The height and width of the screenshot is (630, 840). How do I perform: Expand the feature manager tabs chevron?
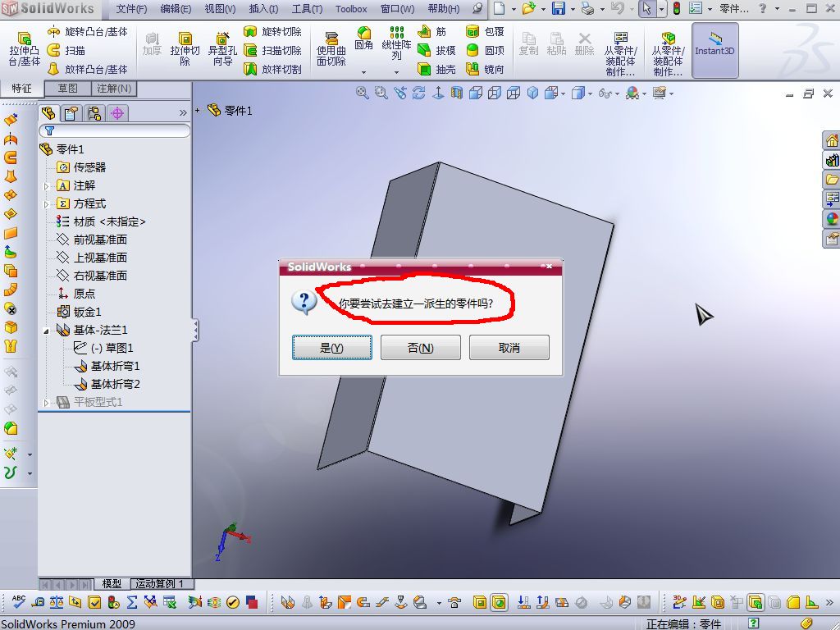[183, 113]
